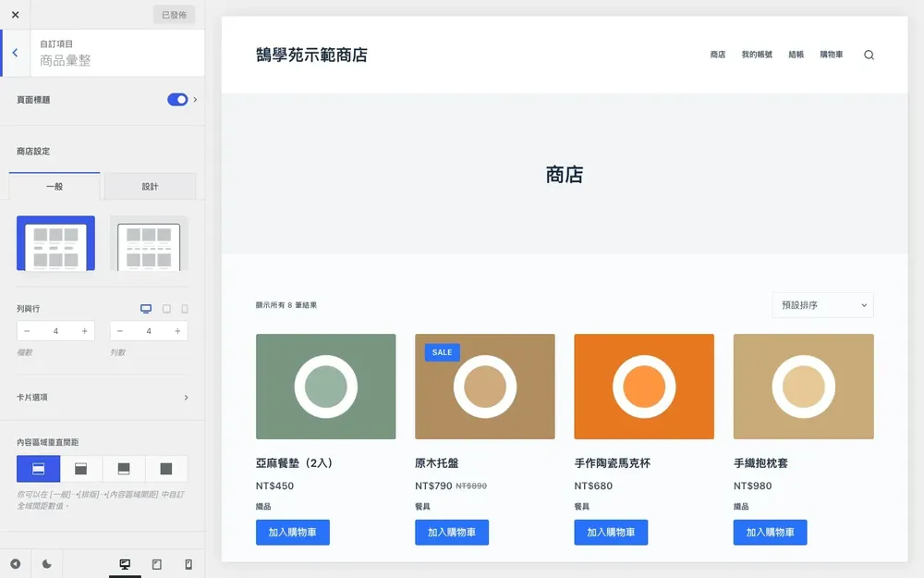Switch preview to tablet in bottom bar
Image resolution: width=924 pixels, height=578 pixels.
point(157,564)
